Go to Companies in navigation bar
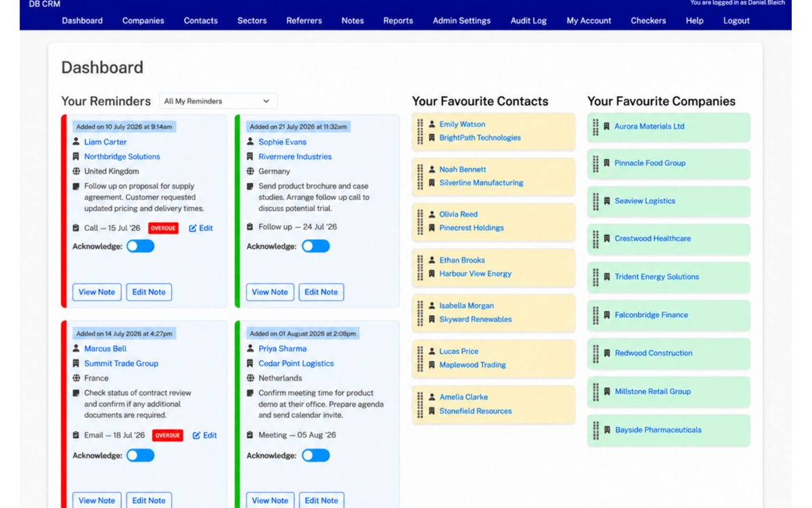This screenshot has width=812, height=508. [x=143, y=20]
